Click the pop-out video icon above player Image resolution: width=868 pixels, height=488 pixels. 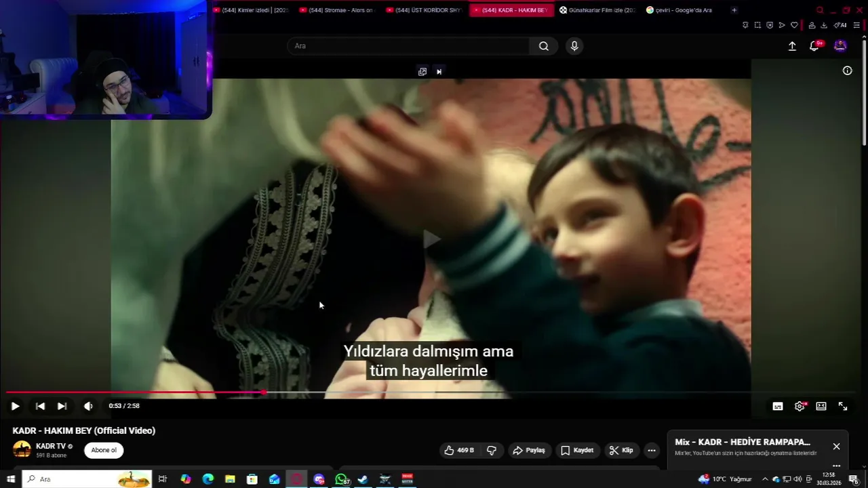[x=422, y=71]
